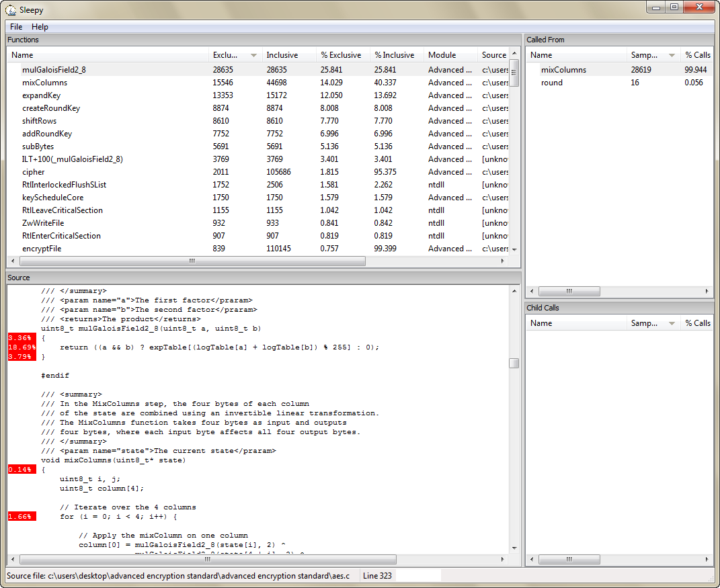Open the Help menu
This screenshot has width=720, height=588.
coord(40,27)
